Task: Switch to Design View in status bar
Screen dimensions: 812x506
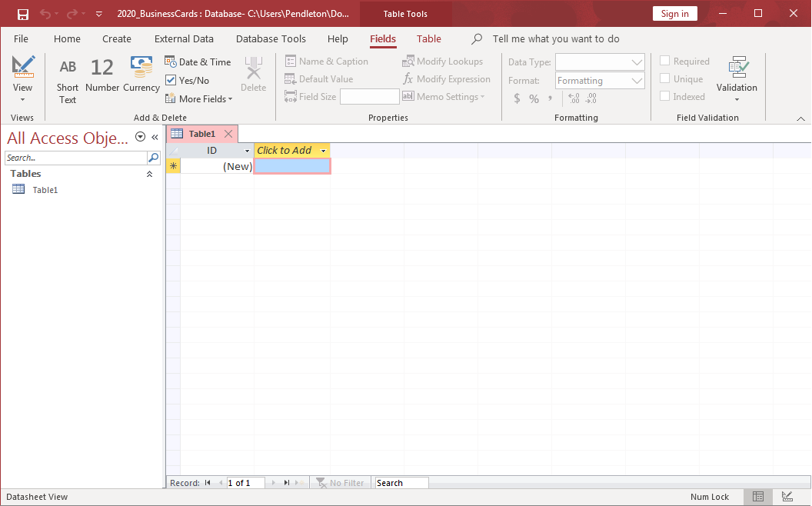Action: pos(787,497)
